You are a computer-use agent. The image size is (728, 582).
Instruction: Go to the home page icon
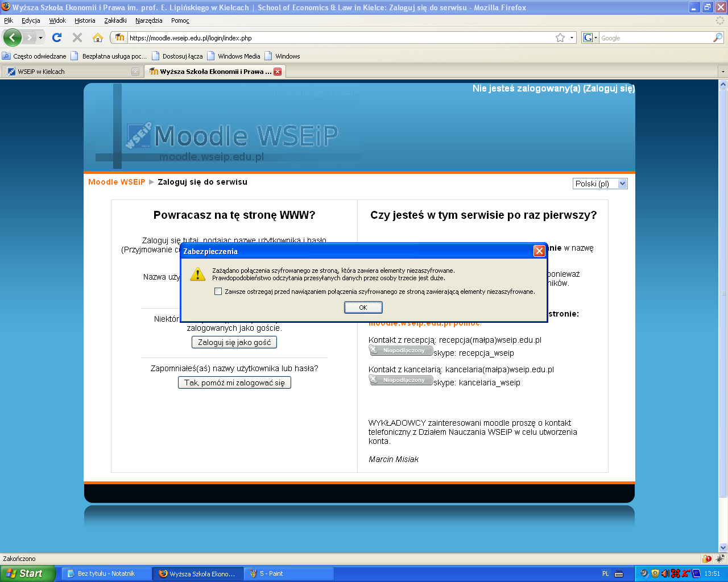pos(98,38)
